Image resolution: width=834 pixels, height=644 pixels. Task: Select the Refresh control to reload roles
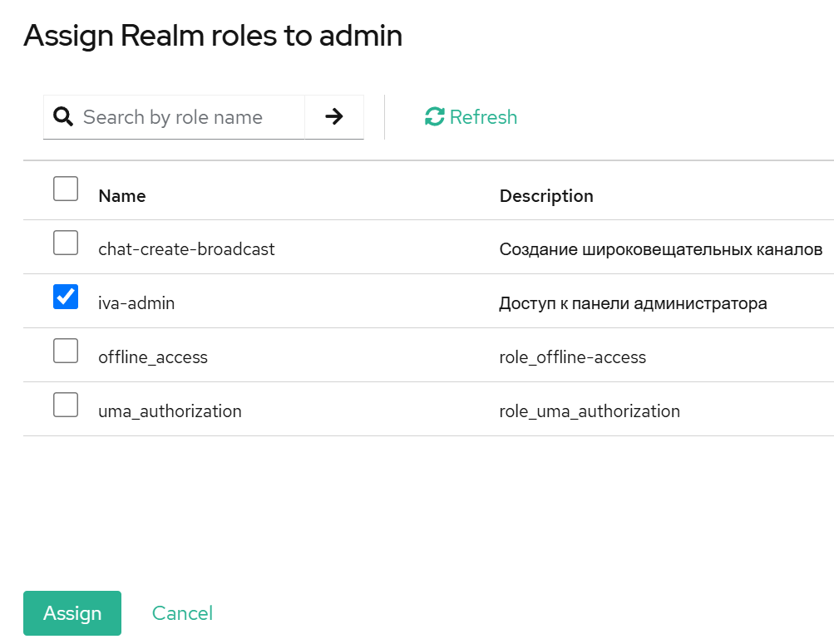click(x=470, y=116)
